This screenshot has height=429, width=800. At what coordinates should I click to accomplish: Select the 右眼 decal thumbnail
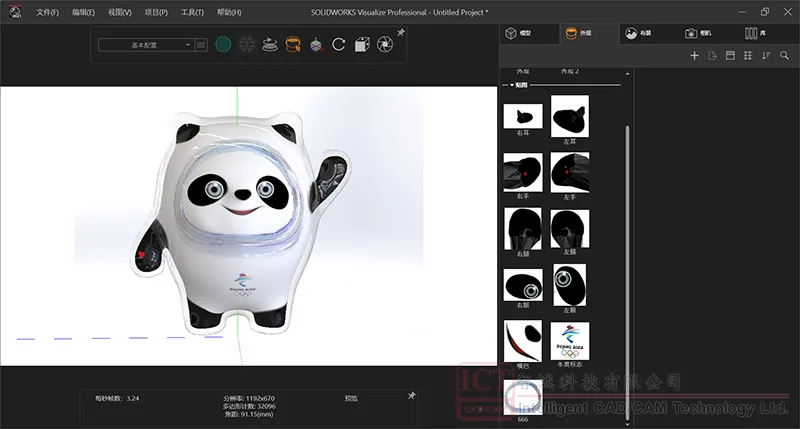(523, 285)
